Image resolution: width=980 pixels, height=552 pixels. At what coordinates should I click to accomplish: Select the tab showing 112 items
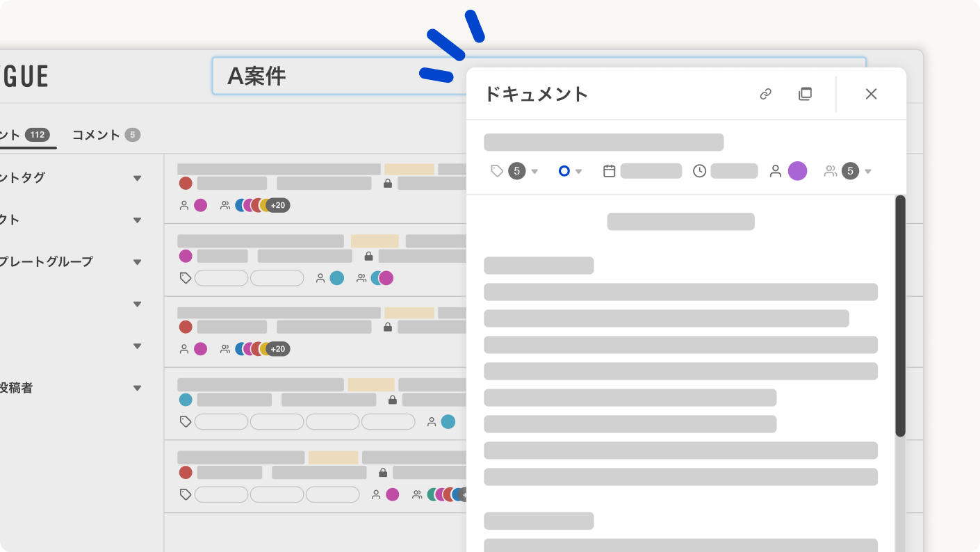click(21, 135)
